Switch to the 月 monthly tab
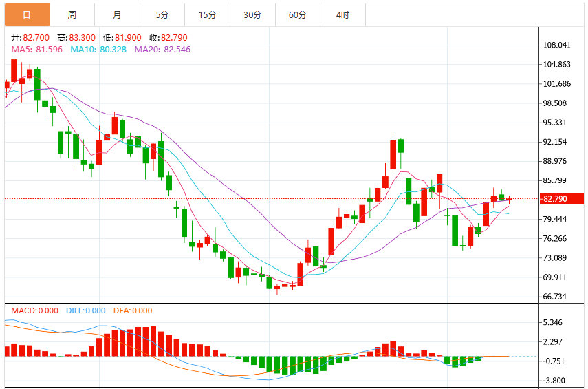This screenshot has height=389, width=588. tap(118, 15)
